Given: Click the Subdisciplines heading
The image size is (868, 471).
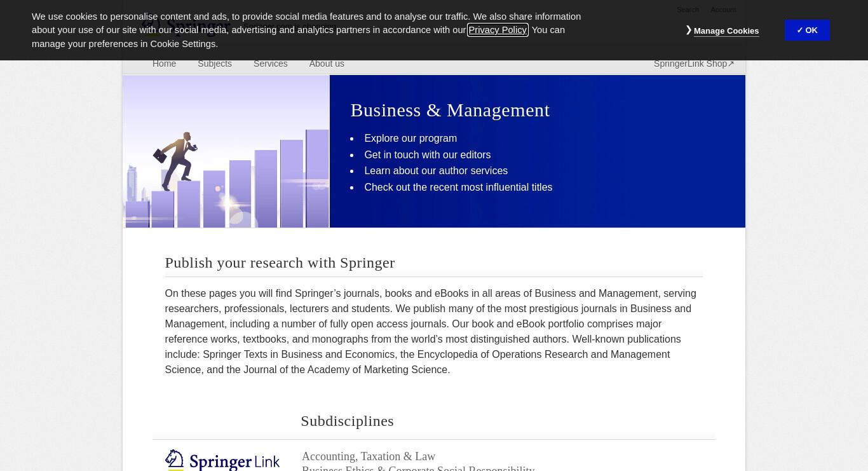Looking at the screenshot, I should click(347, 421).
